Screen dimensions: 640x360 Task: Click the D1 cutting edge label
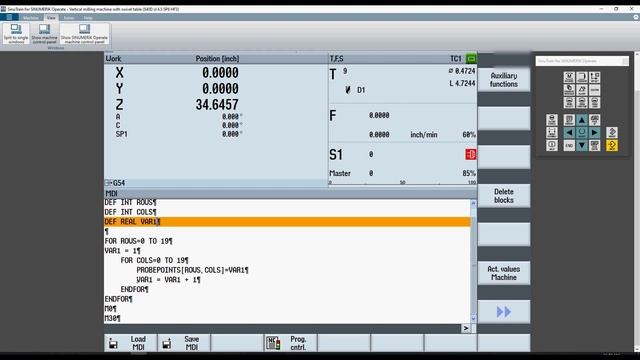coord(361,90)
